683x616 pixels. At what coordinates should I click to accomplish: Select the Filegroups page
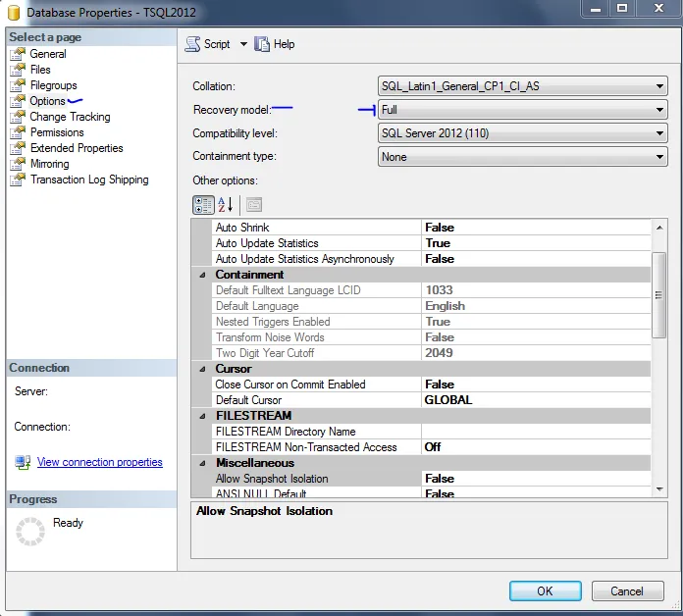point(53,85)
